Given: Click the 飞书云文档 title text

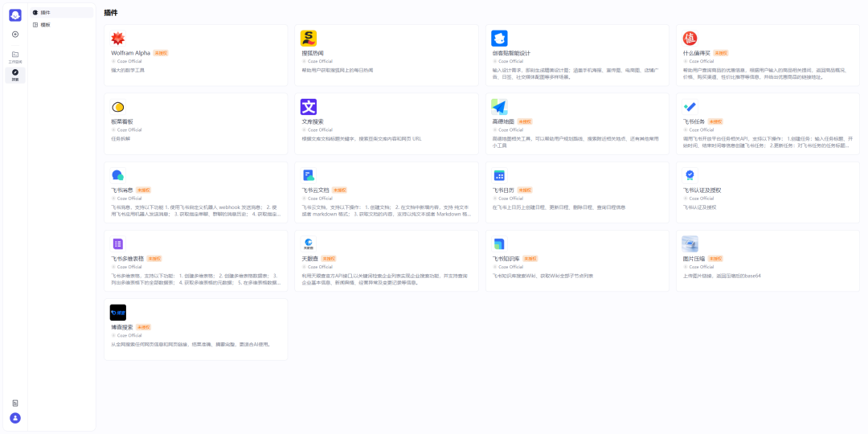Looking at the screenshot, I should click(316, 190).
